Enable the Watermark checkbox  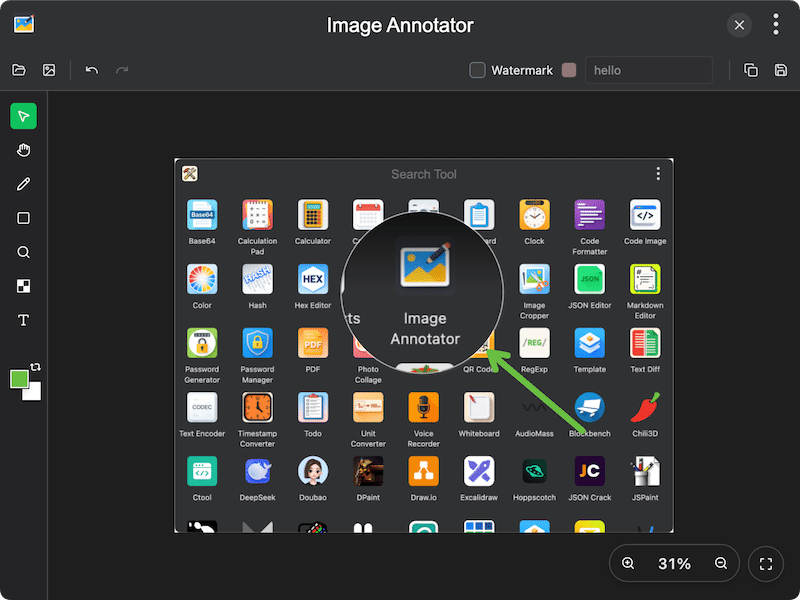pyautogui.click(x=477, y=70)
